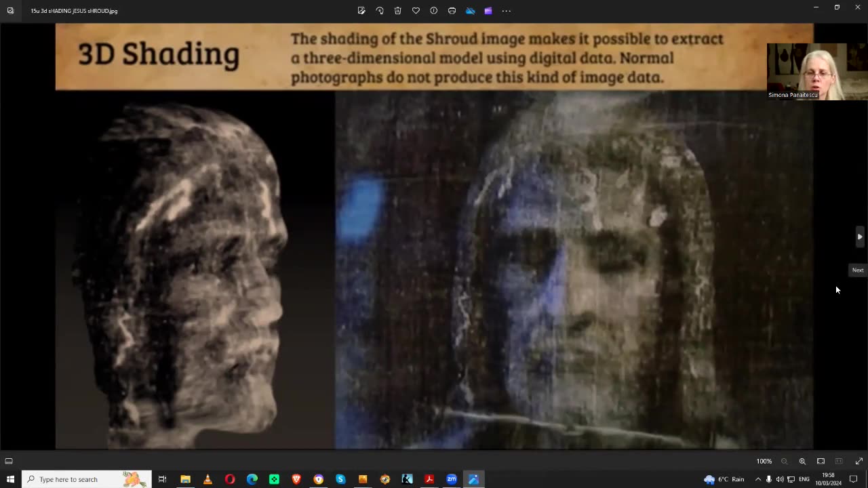Screen dimensions: 868x488
Task: Click the OneDrive cloud icon in toolbar
Action: pyautogui.click(x=470, y=11)
